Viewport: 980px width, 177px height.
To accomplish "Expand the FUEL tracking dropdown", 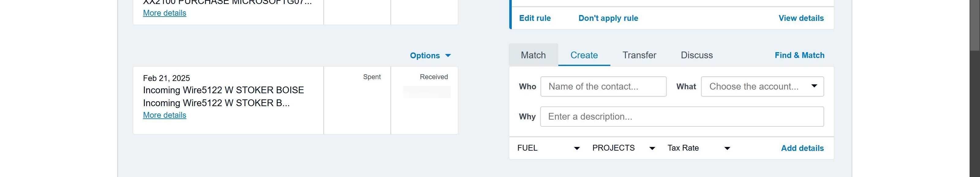I will click(x=548, y=148).
